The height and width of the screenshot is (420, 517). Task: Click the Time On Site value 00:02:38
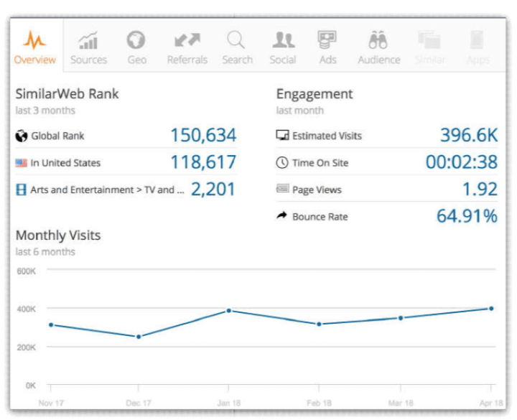[462, 162]
